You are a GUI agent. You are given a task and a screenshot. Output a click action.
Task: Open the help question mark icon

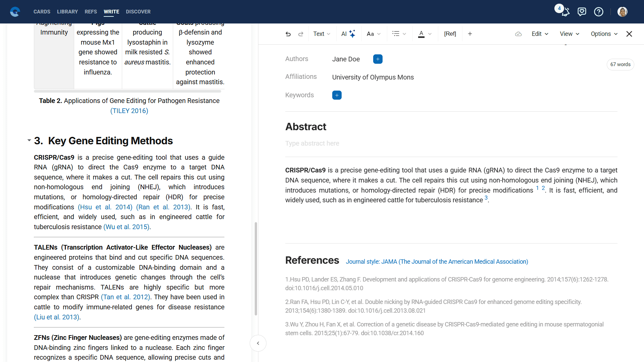[x=598, y=12]
